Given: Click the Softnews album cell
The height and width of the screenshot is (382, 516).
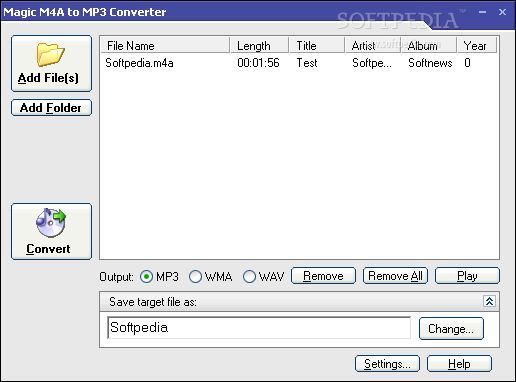Looking at the screenshot, I should (430, 63).
